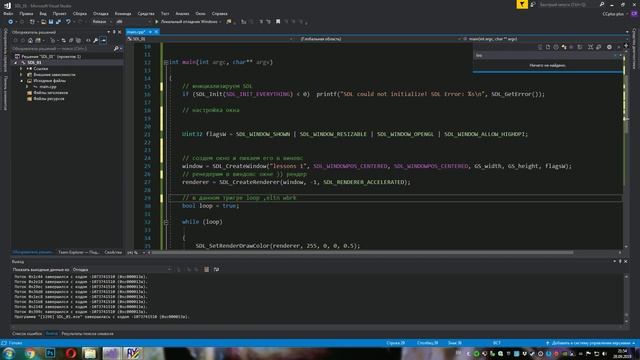Click the editor's vertical scrollbar
Image resolution: width=640 pixels, height=360 pixels.
click(626, 148)
